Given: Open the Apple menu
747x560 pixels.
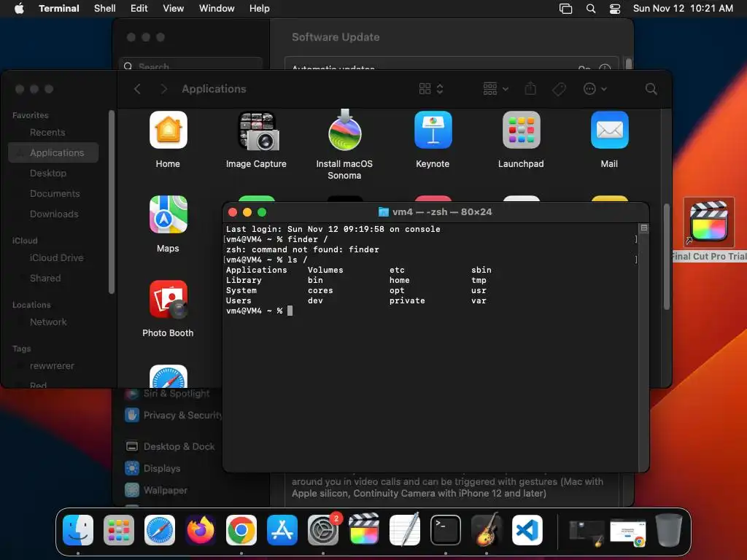Looking at the screenshot, I should [x=19, y=9].
